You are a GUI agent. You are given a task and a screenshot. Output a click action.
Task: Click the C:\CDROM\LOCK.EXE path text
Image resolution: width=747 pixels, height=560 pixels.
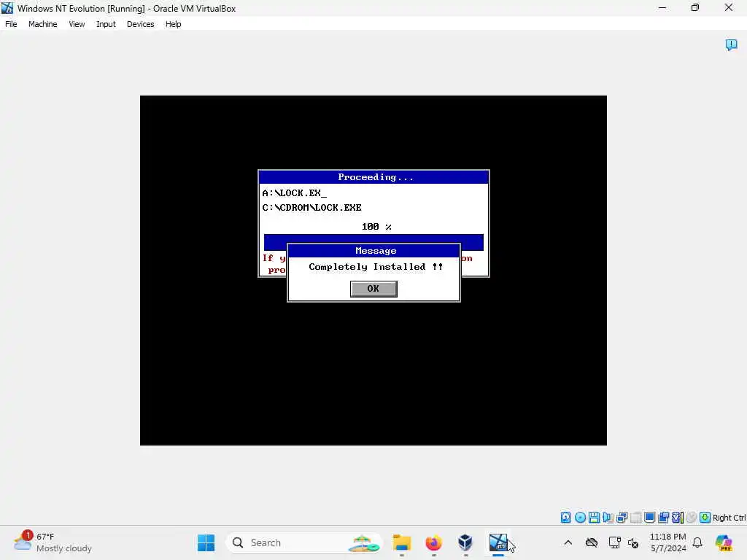coord(312,208)
